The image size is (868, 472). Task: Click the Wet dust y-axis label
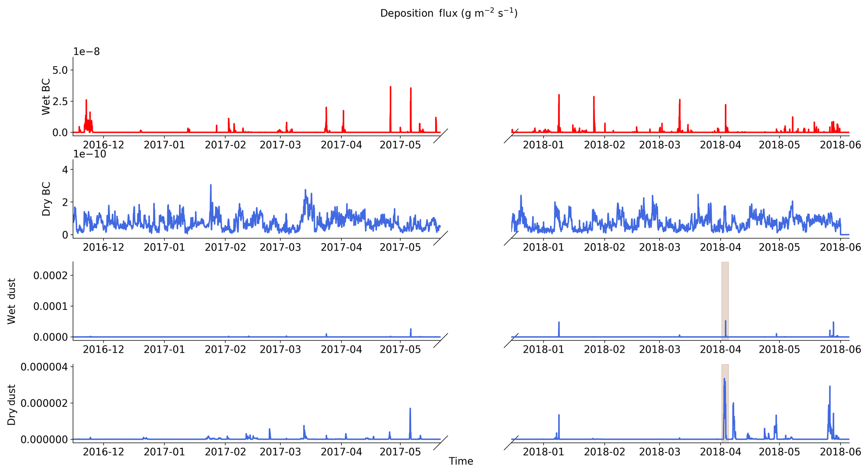coord(11,301)
